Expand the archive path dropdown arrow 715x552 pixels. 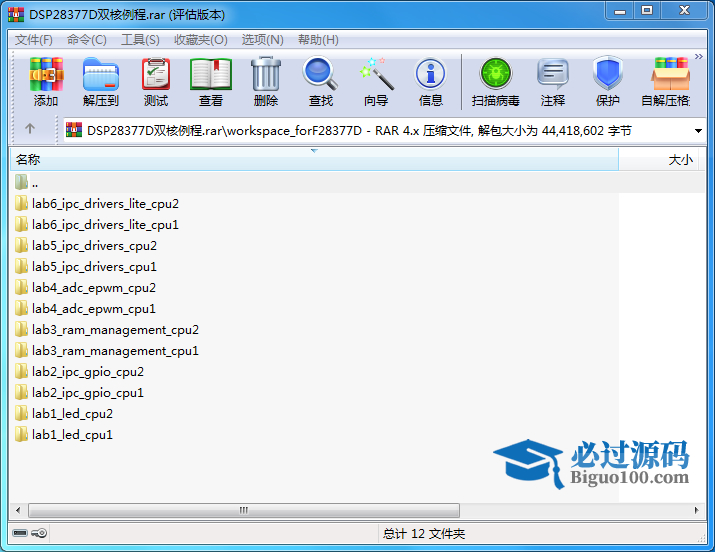point(698,131)
